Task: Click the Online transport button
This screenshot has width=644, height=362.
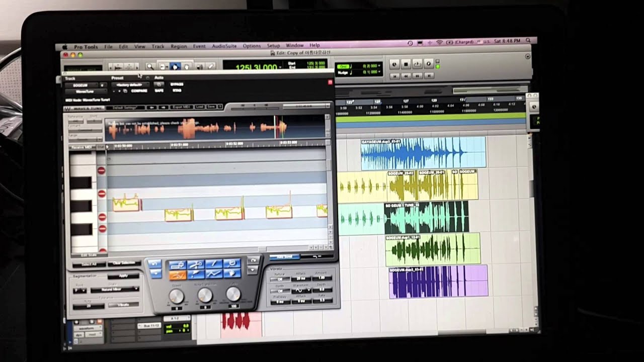Action: coord(394,64)
